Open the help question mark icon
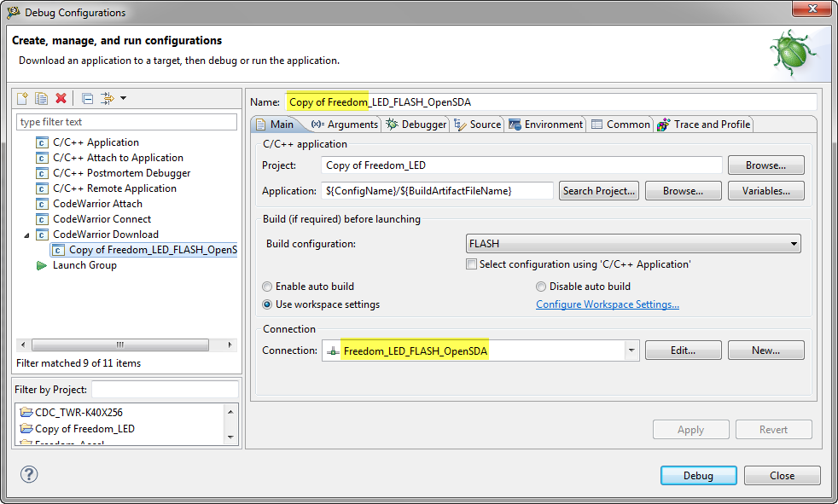The width and height of the screenshot is (838, 504). [29, 475]
